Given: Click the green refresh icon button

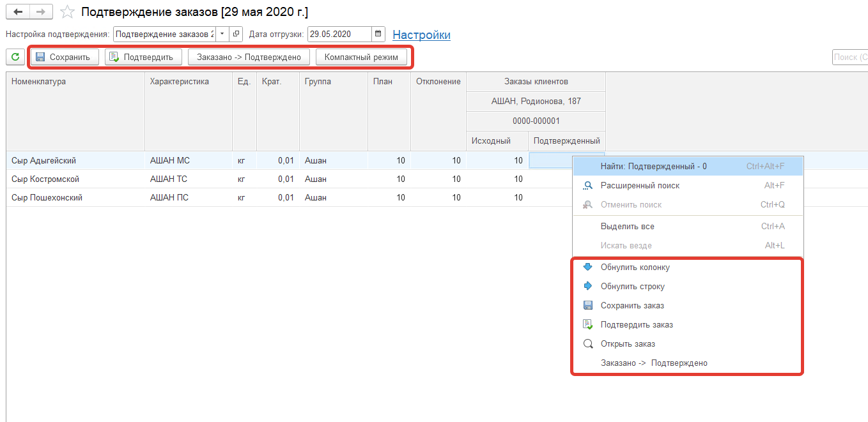Looking at the screenshot, I should pyautogui.click(x=15, y=57).
